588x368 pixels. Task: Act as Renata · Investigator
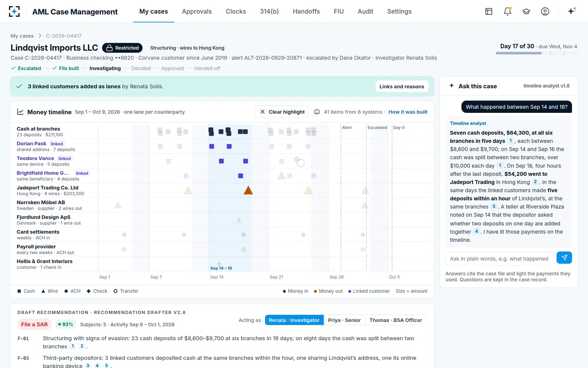(x=294, y=320)
